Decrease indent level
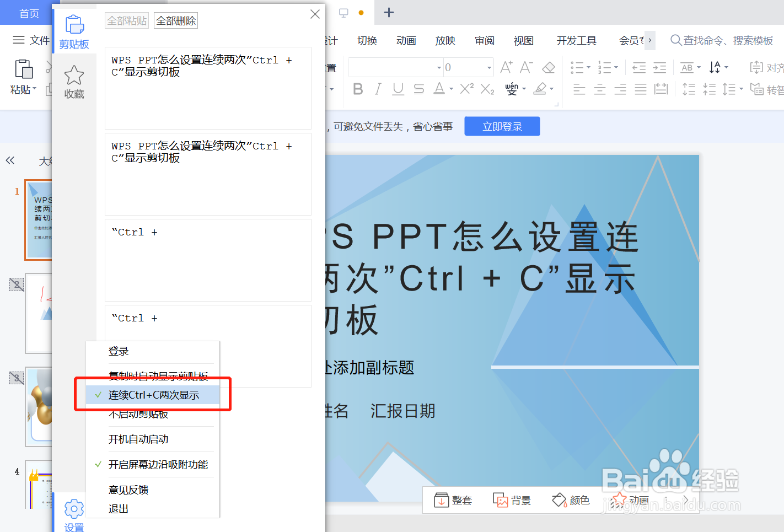Viewport: 784px width, 532px height. pyautogui.click(x=639, y=68)
